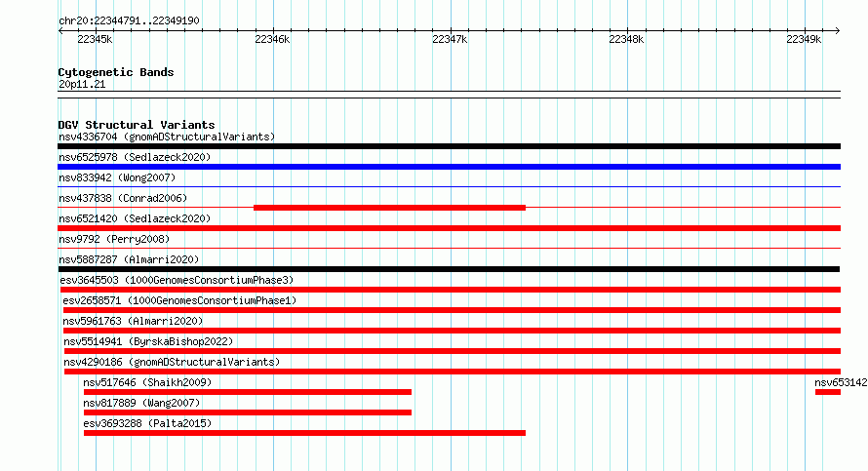Click the red esv3693288 Palta2015 bar
Image resolution: width=868 pixels, height=471 pixels.
(x=304, y=433)
